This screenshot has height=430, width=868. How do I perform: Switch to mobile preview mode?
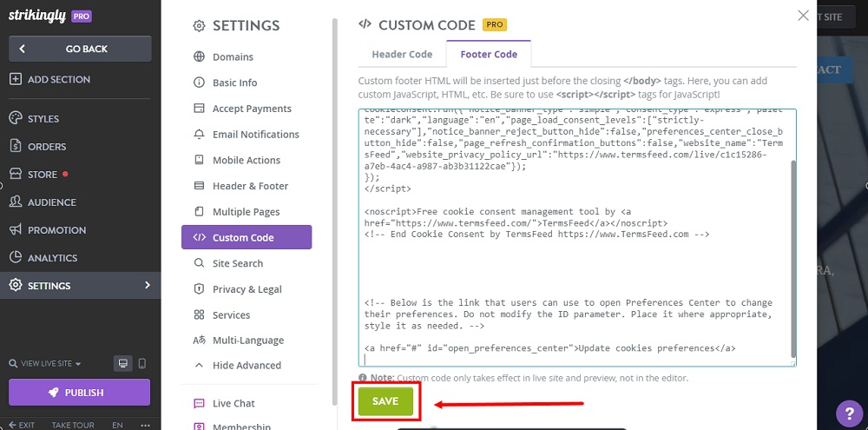[x=141, y=363]
